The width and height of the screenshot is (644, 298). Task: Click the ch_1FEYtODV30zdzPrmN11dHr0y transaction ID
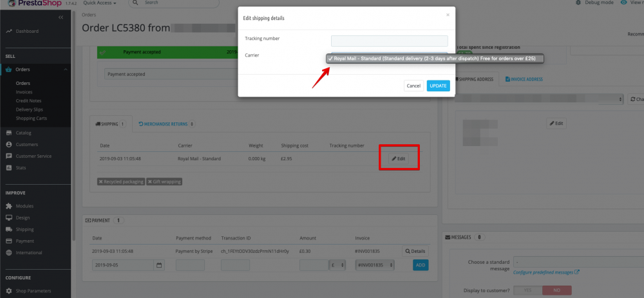(255, 251)
